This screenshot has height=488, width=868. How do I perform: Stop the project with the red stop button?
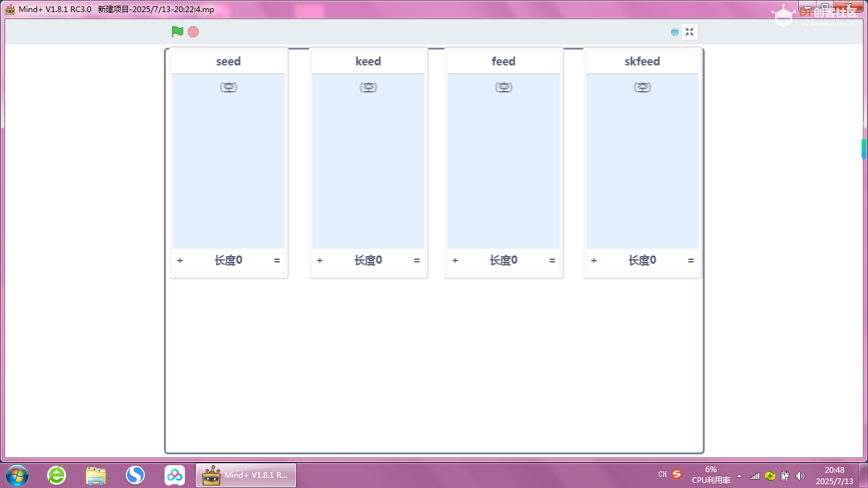tap(193, 32)
